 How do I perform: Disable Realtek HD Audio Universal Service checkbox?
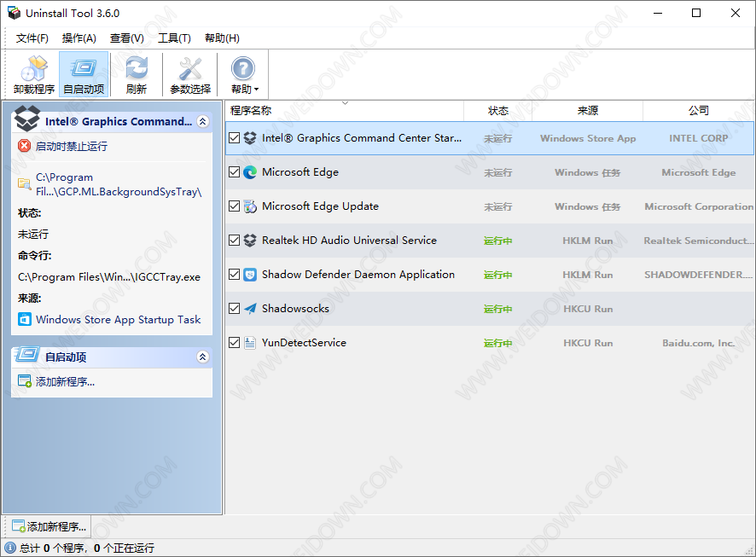pyautogui.click(x=235, y=241)
